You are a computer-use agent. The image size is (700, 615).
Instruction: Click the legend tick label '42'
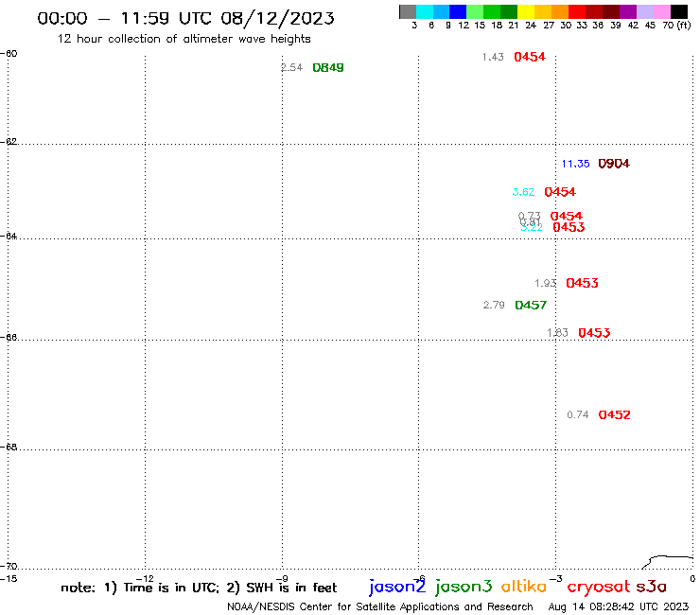(x=633, y=26)
